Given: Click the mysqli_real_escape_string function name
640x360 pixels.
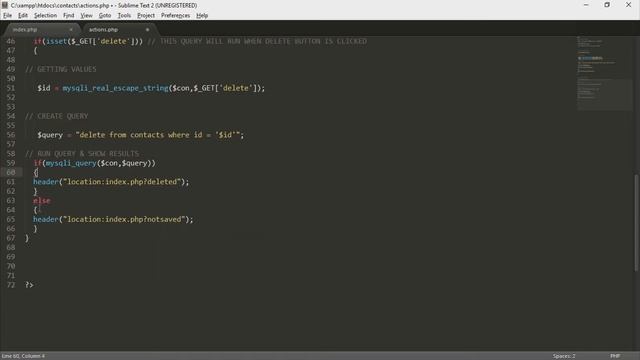Looking at the screenshot, I should click(x=116, y=88).
